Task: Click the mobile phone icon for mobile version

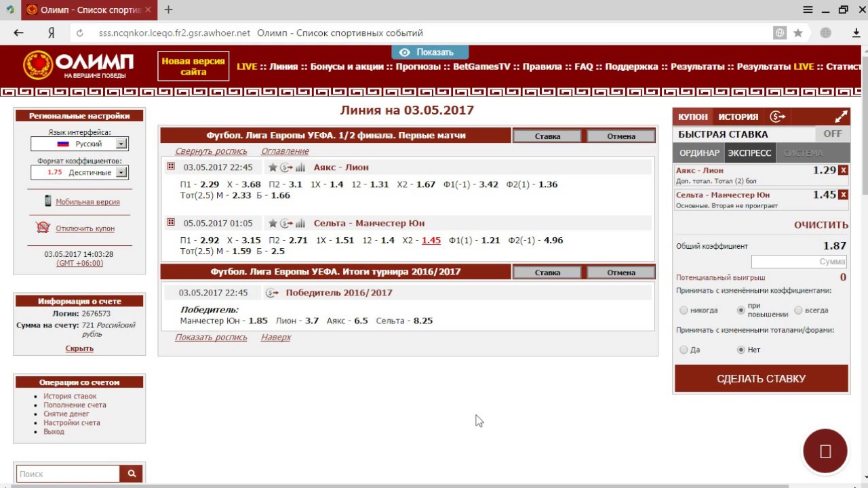Action: (x=48, y=201)
